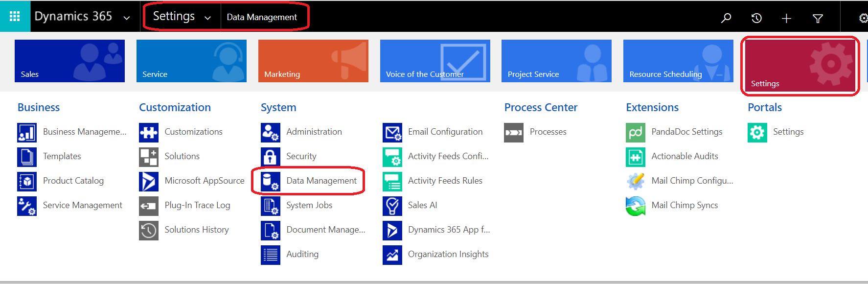Image resolution: width=868 pixels, height=284 pixels.
Task: Open the Email Configuration link
Action: [445, 132]
